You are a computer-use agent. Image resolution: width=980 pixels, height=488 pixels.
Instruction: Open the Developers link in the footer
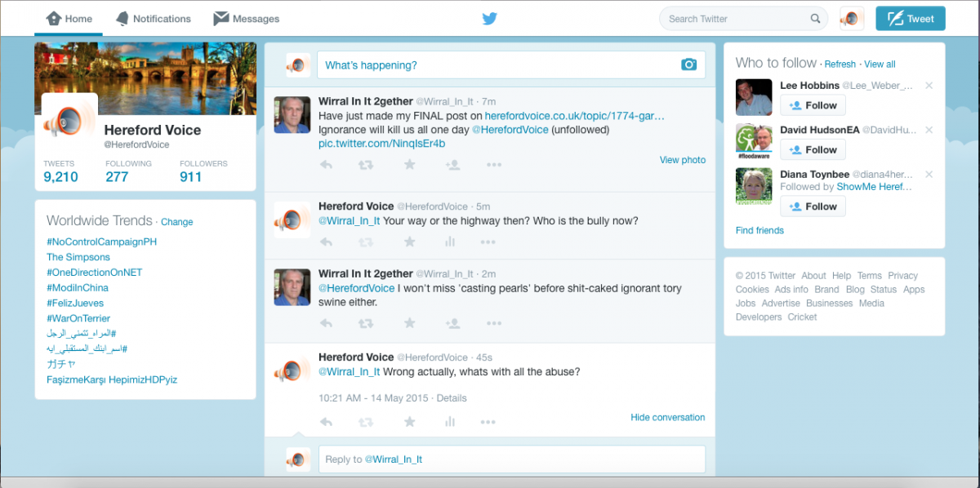[x=759, y=317]
